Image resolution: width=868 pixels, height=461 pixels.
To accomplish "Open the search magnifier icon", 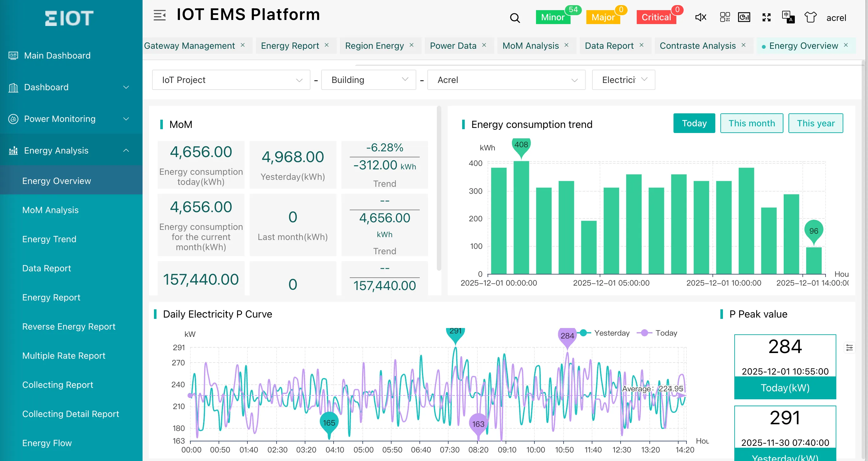I will [x=514, y=18].
